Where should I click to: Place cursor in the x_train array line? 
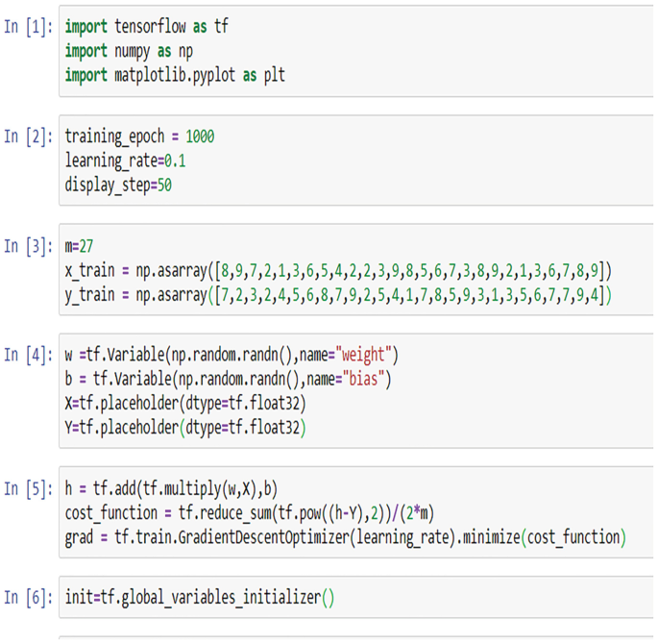pyautogui.click(x=338, y=270)
